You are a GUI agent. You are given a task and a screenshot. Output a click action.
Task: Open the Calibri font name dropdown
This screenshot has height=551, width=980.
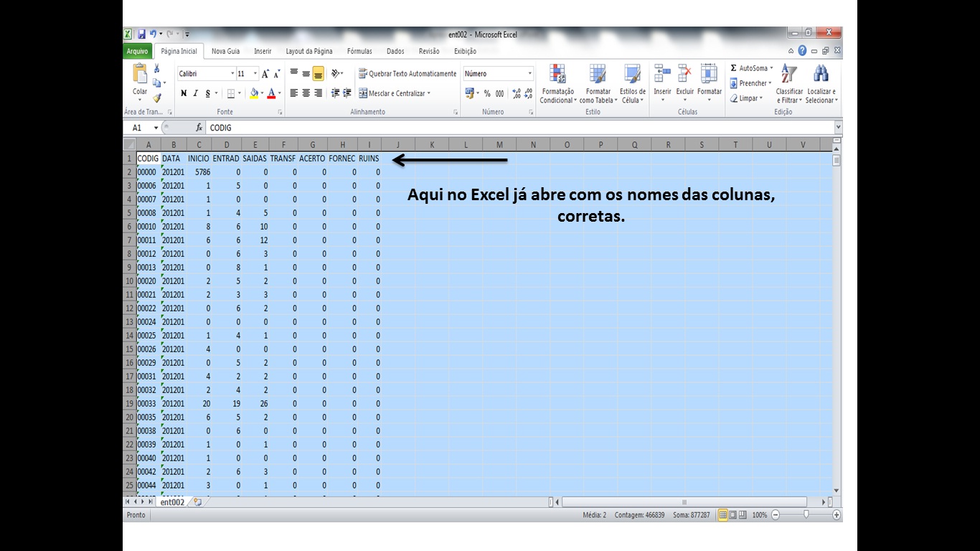(x=232, y=74)
